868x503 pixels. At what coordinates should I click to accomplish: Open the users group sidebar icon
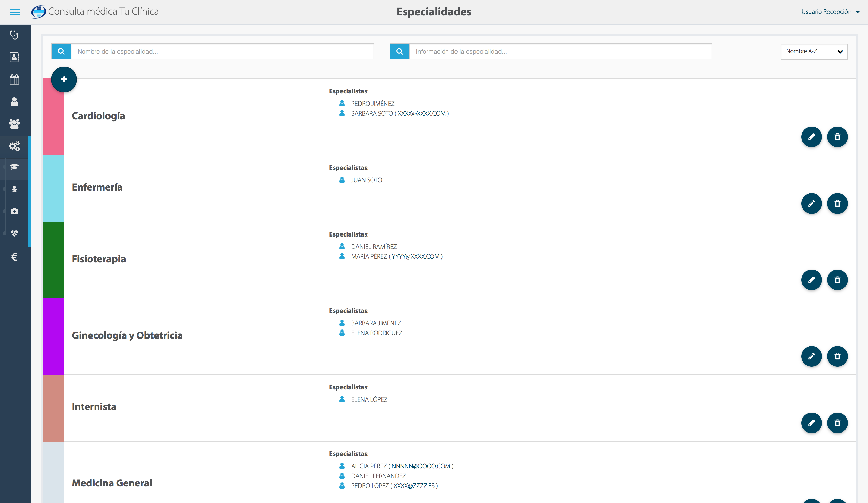tap(14, 124)
